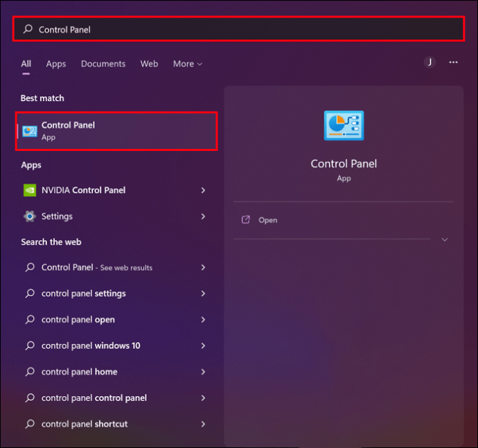Click search icon beside control panel windows 10

[30, 346]
